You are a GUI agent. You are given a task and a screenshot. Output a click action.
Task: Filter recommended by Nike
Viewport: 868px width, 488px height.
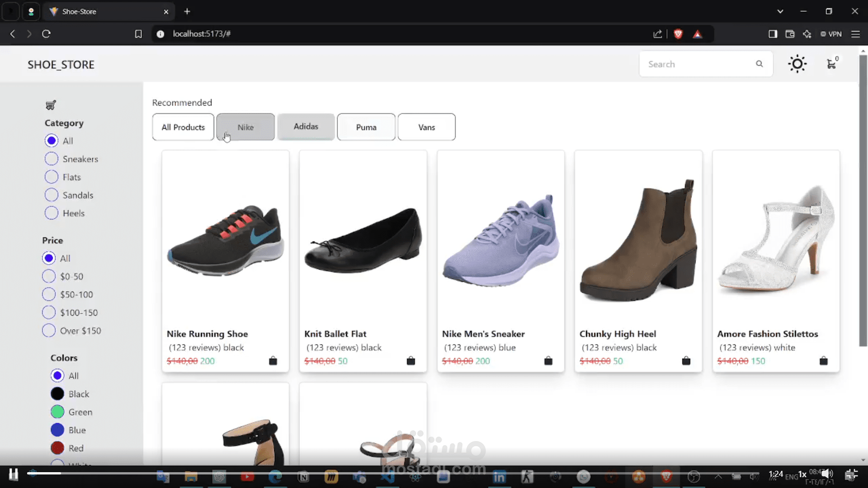coord(245,127)
